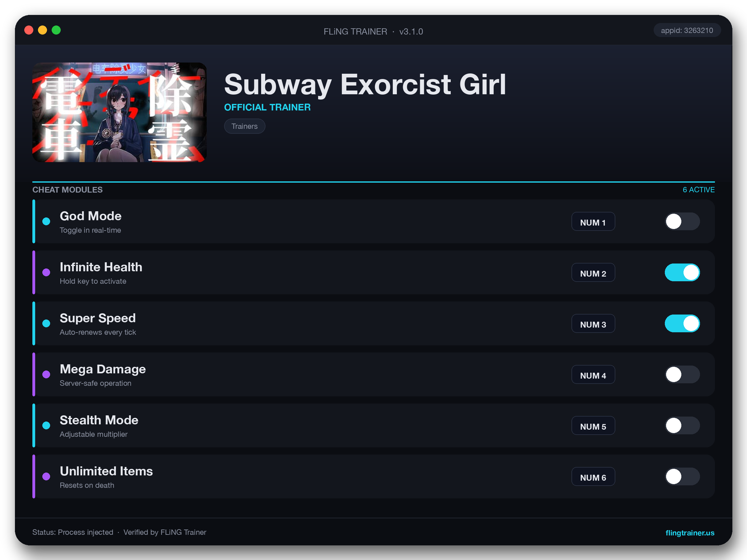The image size is (747, 560).
Task: Click the purple dot beside Infinite Health
Action: (x=46, y=273)
